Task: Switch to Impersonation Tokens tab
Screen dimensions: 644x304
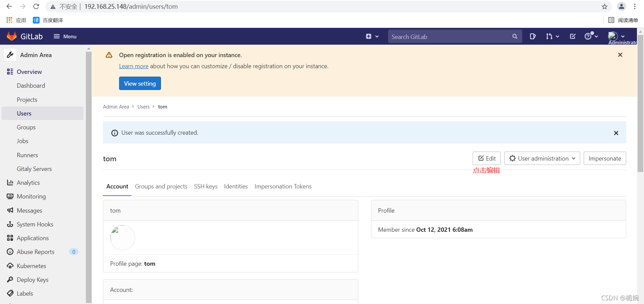Action: (x=283, y=186)
